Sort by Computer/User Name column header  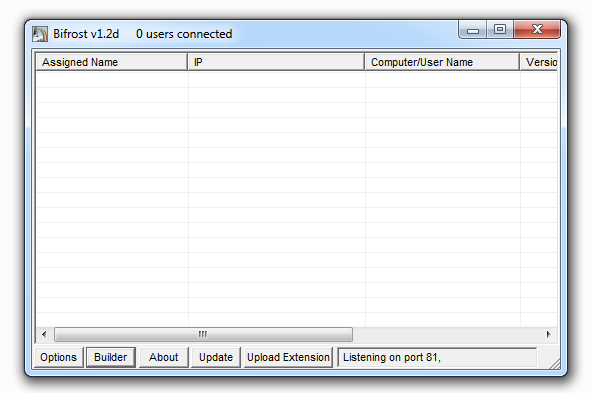pos(442,62)
